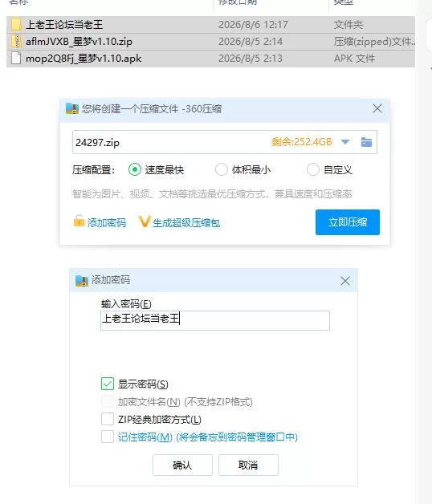The width and height of the screenshot is (432, 504).
Task: Open the save location dropdown arrow
Action: tap(344, 142)
